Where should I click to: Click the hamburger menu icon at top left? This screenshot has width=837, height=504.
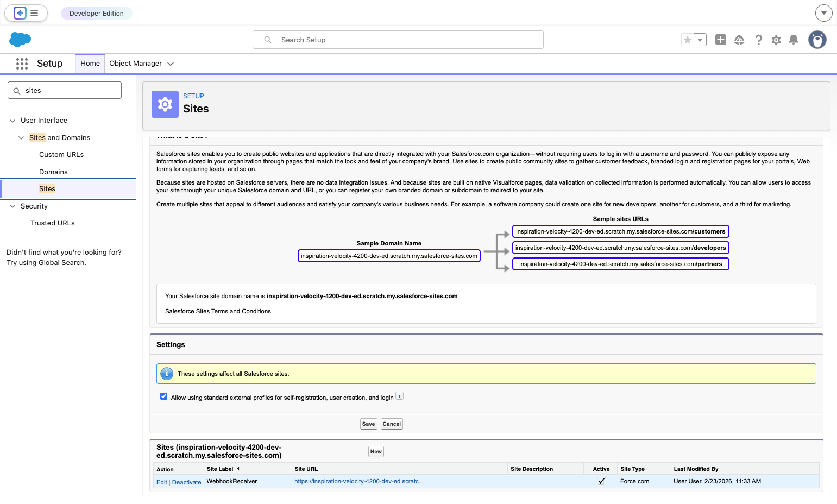[34, 13]
